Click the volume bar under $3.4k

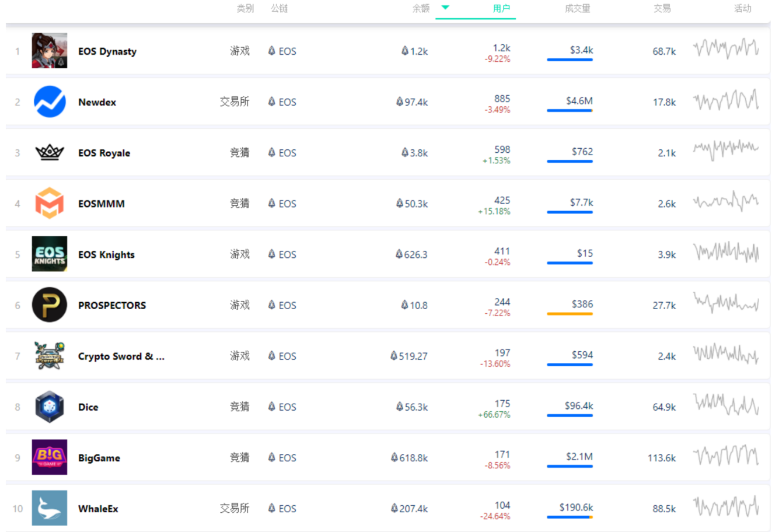[x=570, y=60]
